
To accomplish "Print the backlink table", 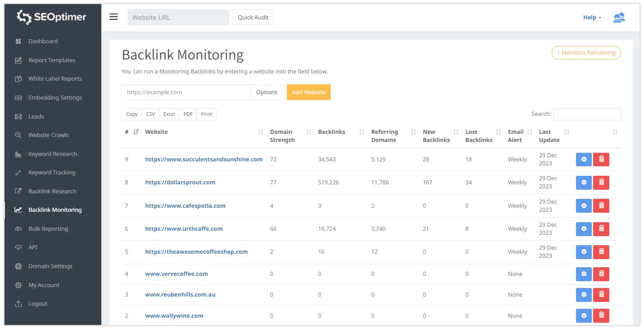I will pos(207,114).
